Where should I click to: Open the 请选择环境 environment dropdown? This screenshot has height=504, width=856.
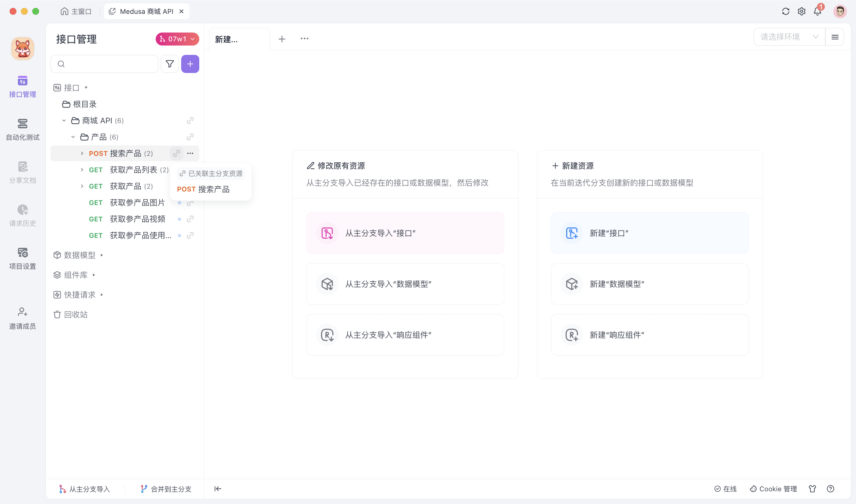(x=789, y=37)
